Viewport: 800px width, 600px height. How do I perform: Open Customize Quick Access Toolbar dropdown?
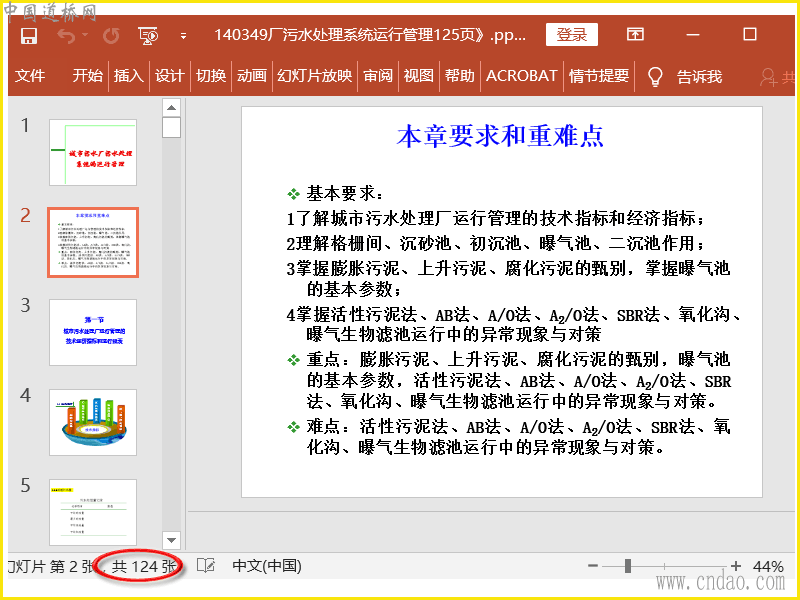point(183,36)
